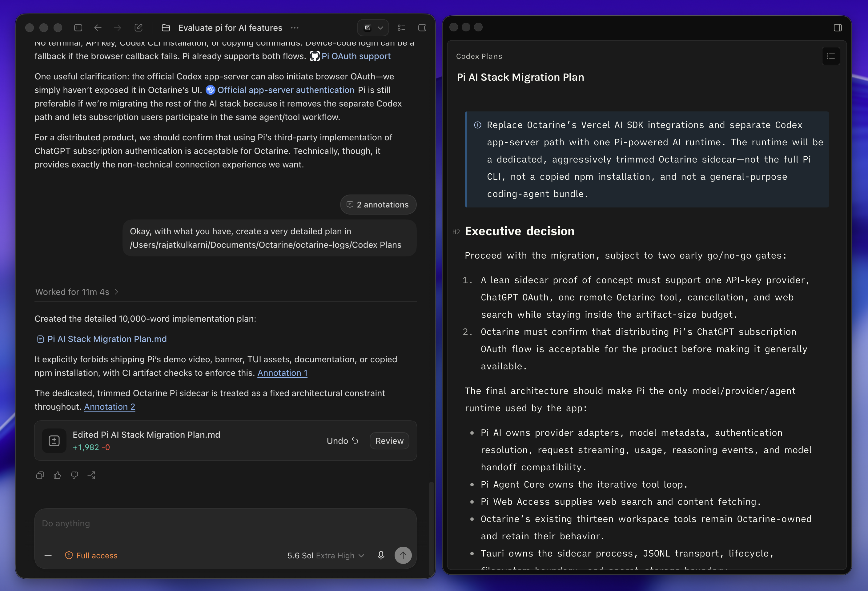The width and height of the screenshot is (868, 591).
Task: Click the H2 marker beside Executive decision
Action: click(x=456, y=232)
